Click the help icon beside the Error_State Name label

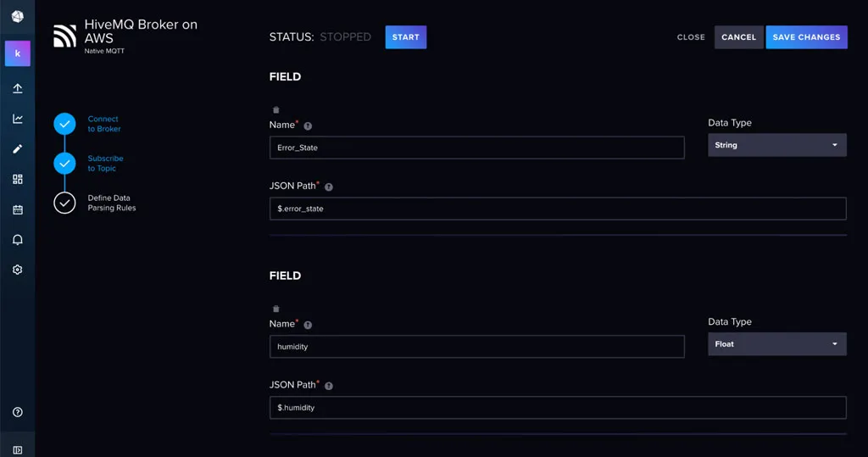point(308,125)
